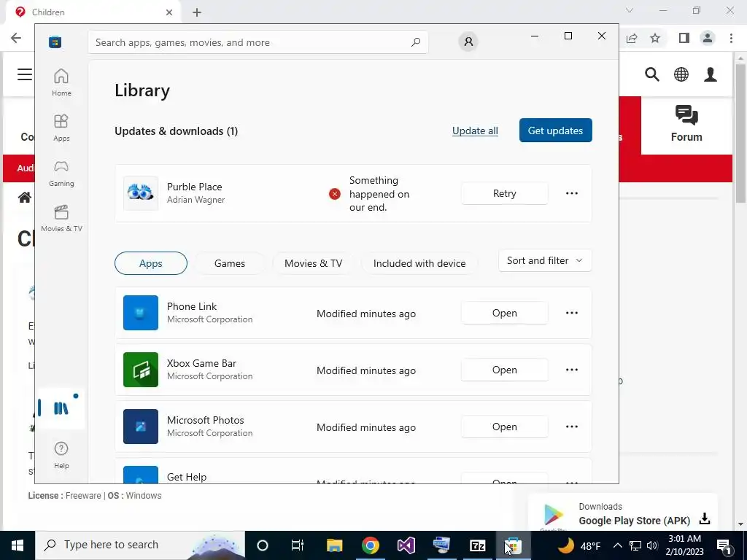Open File Explorer from taskbar
The width and height of the screenshot is (747, 560).
334,545
